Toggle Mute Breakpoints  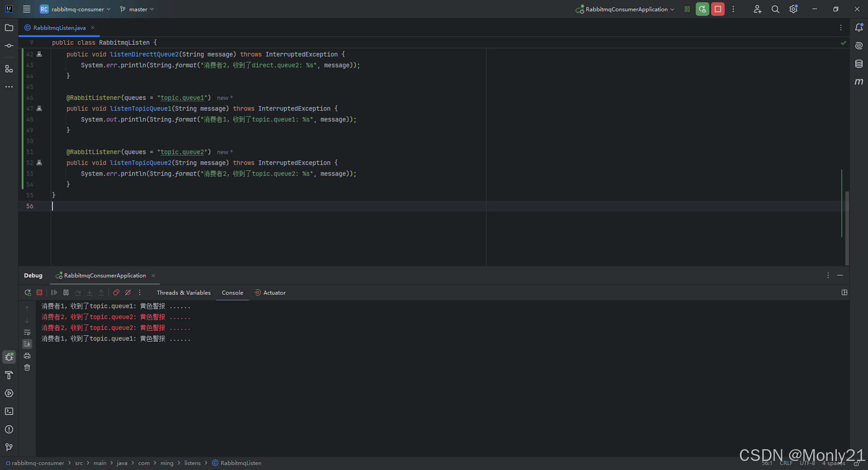[128, 292]
